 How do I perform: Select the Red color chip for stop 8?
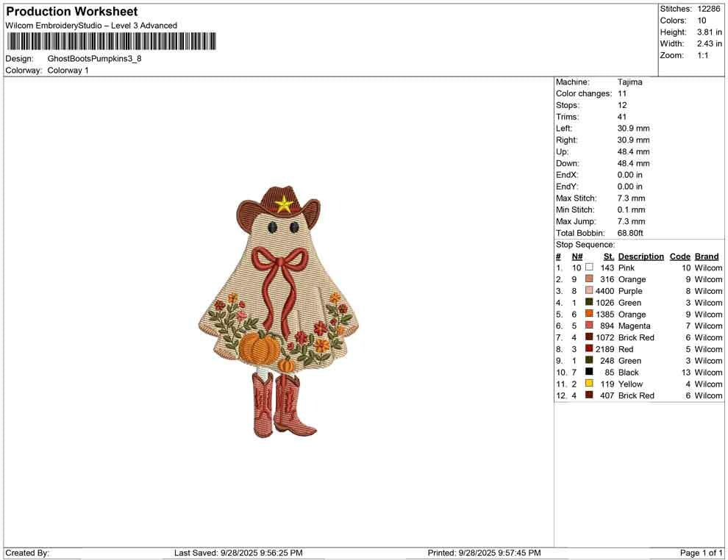(588, 349)
